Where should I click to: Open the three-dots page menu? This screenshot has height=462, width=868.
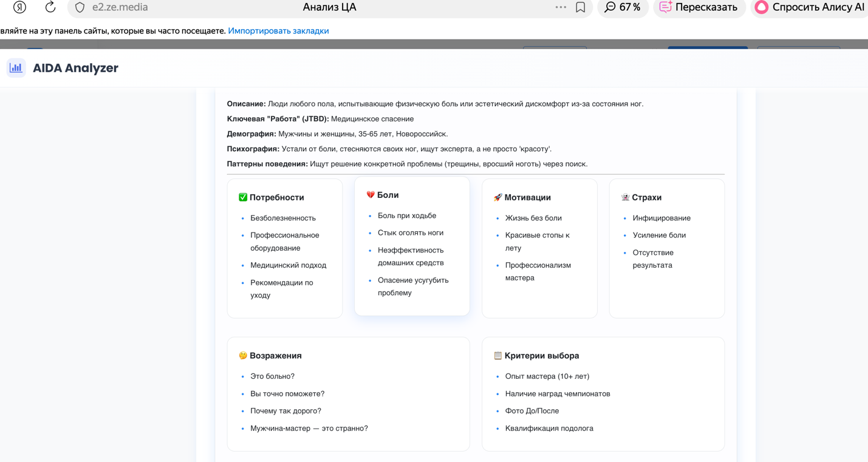pyautogui.click(x=561, y=7)
